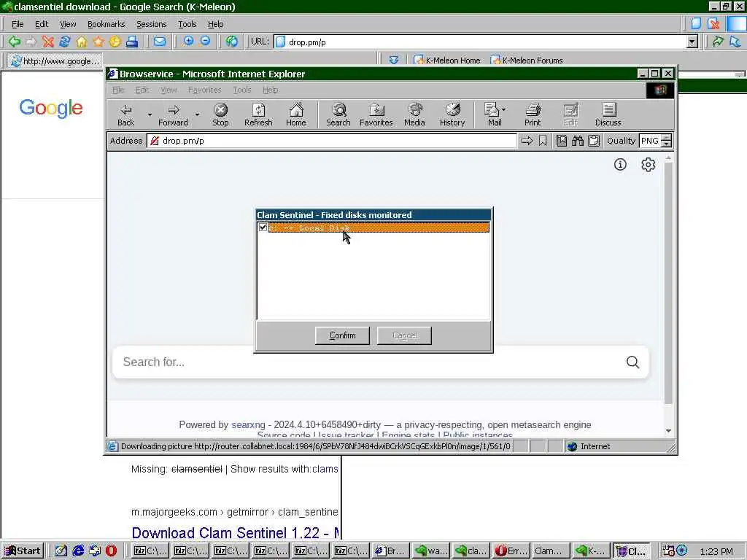Screen dimensions: 747x560
Task: Uncheck the C: Local Disk checkbox
Action: tap(263, 227)
